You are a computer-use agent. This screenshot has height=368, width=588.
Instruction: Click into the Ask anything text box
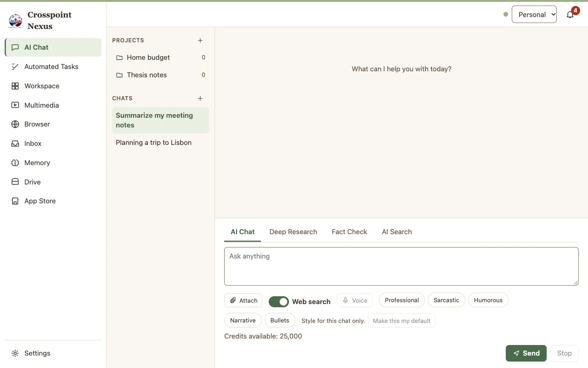(401, 266)
